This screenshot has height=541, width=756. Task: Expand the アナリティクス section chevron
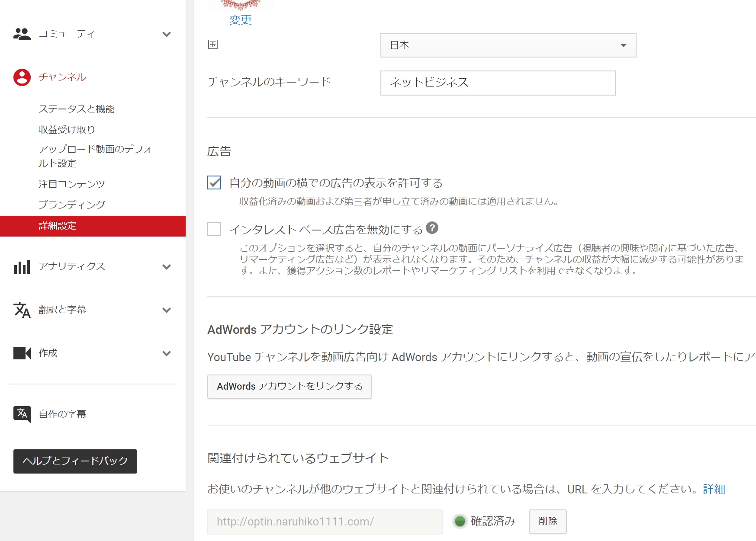pyautogui.click(x=167, y=267)
